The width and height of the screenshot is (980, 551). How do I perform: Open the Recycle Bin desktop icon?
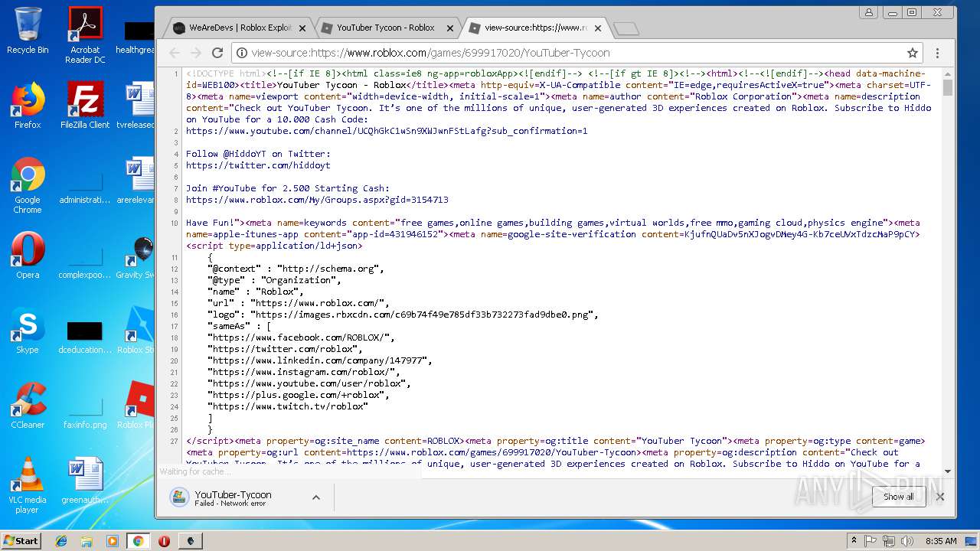(28, 31)
